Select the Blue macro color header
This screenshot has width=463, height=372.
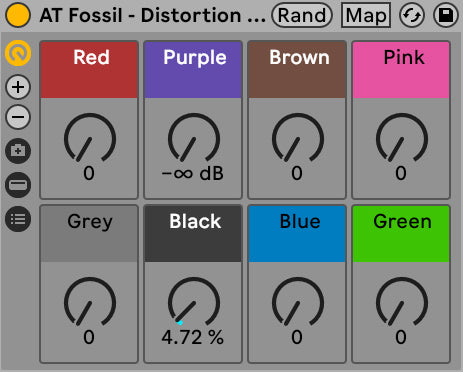pyautogui.click(x=297, y=234)
